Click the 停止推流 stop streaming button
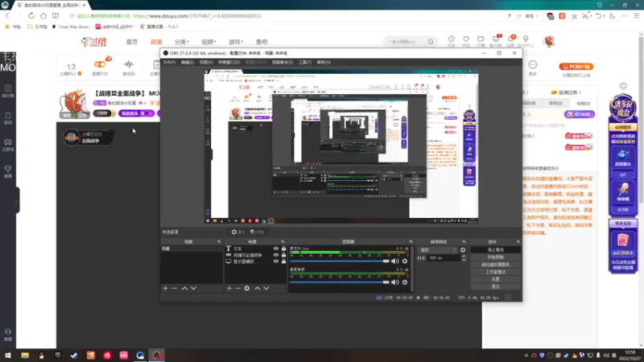Image resolution: width=644 pixels, height=362 pixels. [x=495, y=249]
